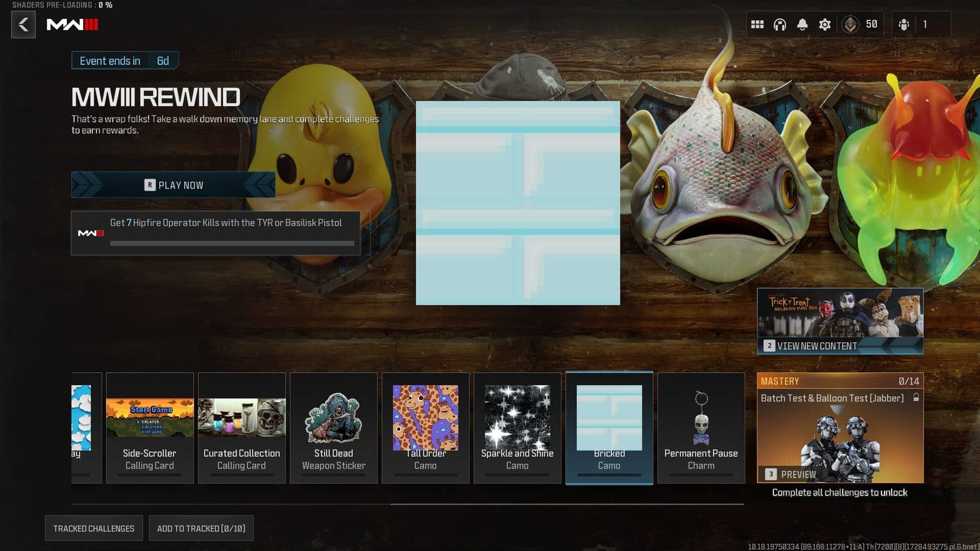The width and height of the screenshot is (980, 551).
Task: Select the Tall Order Camo reward
Action: point(425,428)
